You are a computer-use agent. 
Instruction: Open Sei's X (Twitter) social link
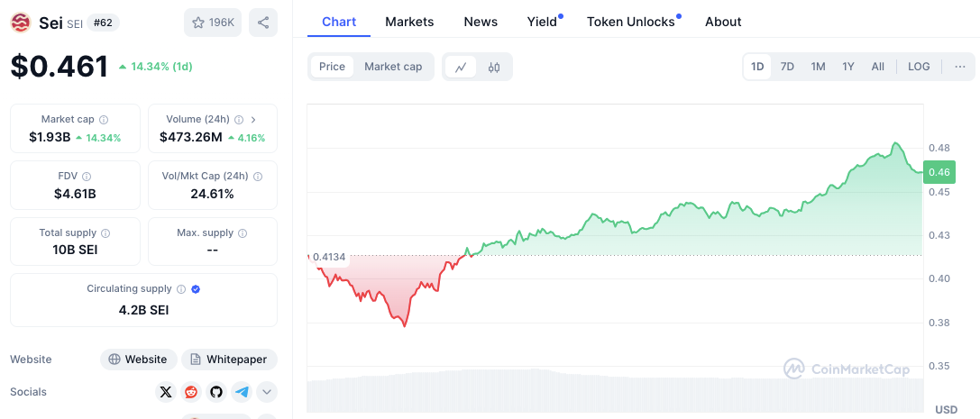166,392
